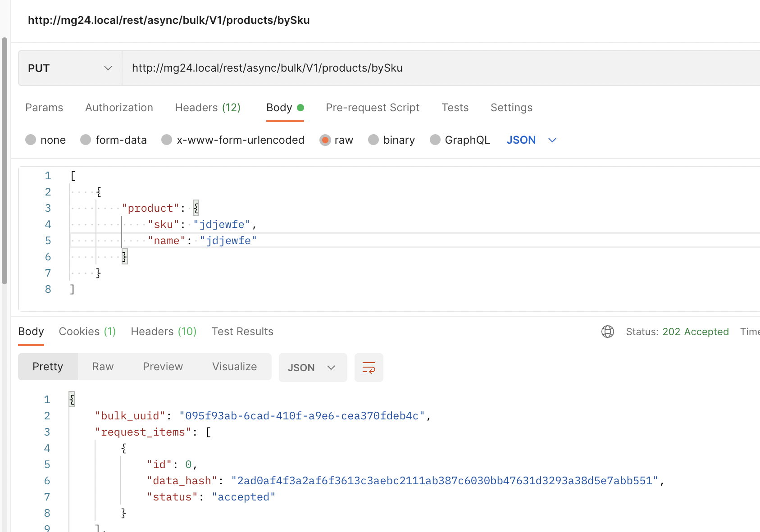Click the "accepted" status value

(244, 497)
